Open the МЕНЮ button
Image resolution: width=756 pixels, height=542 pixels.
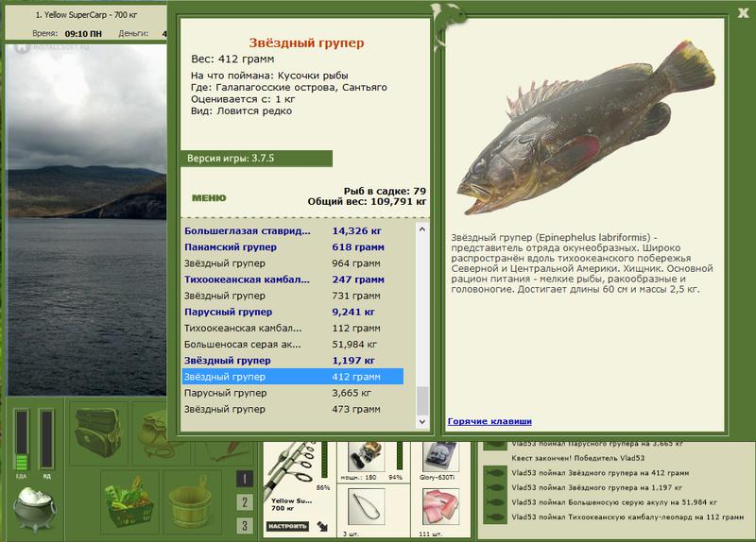coord(209,198)
